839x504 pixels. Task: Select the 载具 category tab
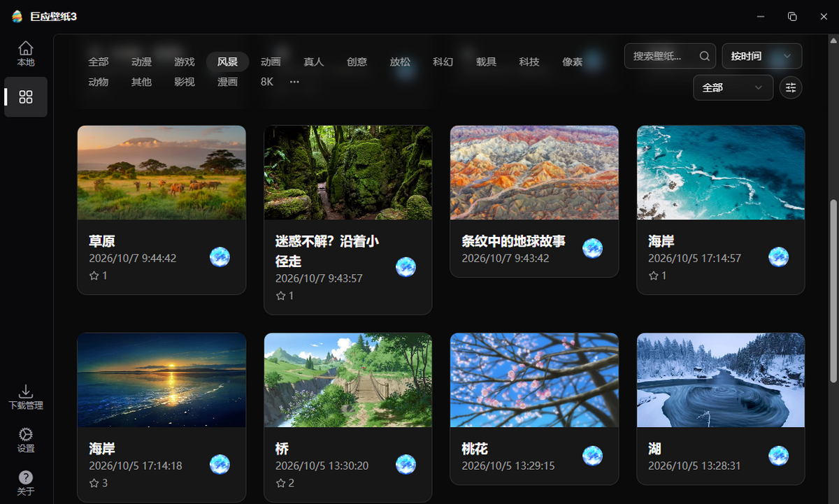486,62
